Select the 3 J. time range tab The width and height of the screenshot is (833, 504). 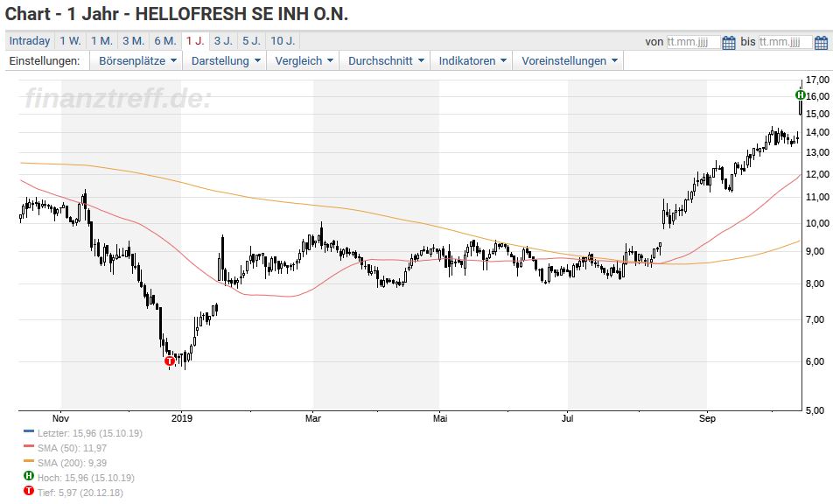223,41
